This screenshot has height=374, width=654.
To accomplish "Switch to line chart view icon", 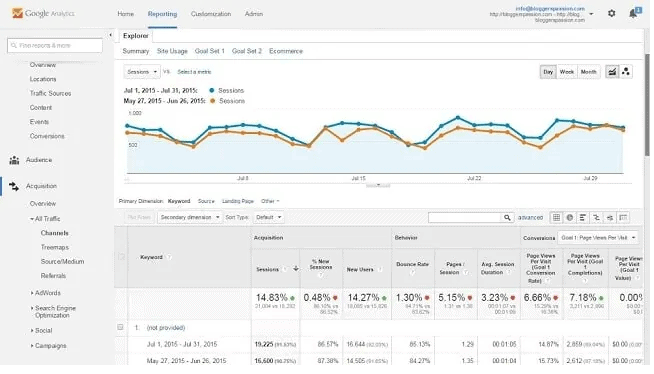I will [x=612, y=72].
